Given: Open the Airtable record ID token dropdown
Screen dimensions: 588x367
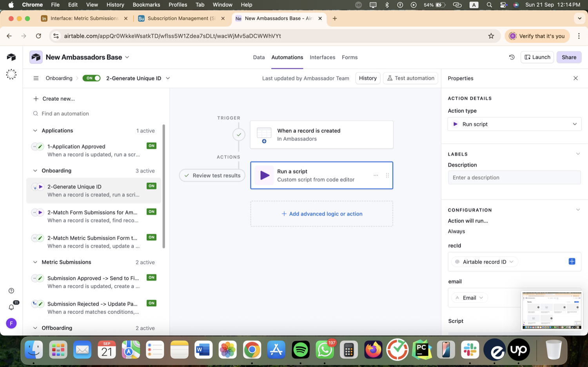Looking at the screenshot, I should click(485, 262).
